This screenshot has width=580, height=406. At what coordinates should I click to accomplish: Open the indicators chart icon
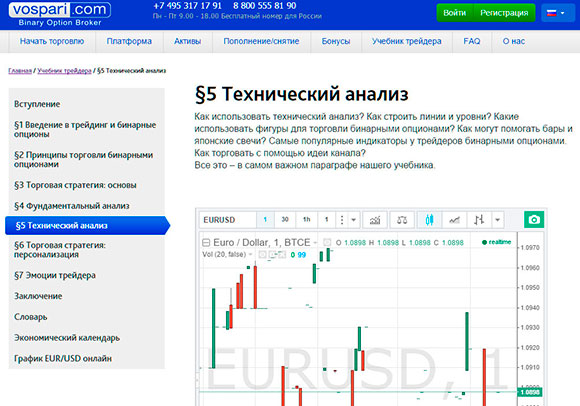(x=375, y=220)
